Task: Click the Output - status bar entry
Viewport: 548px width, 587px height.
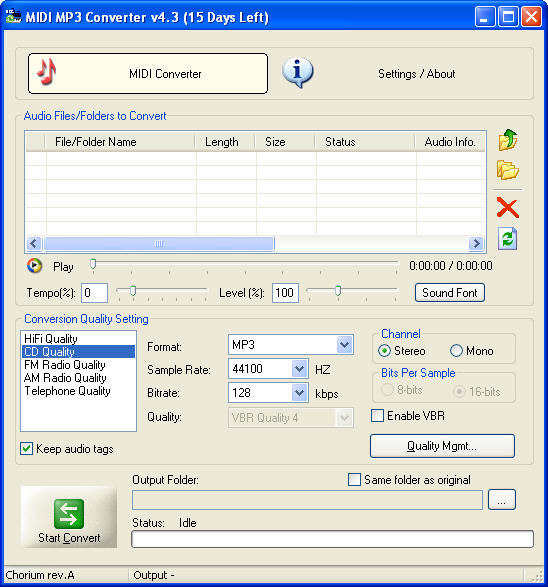Action: [x=153, y=575]
